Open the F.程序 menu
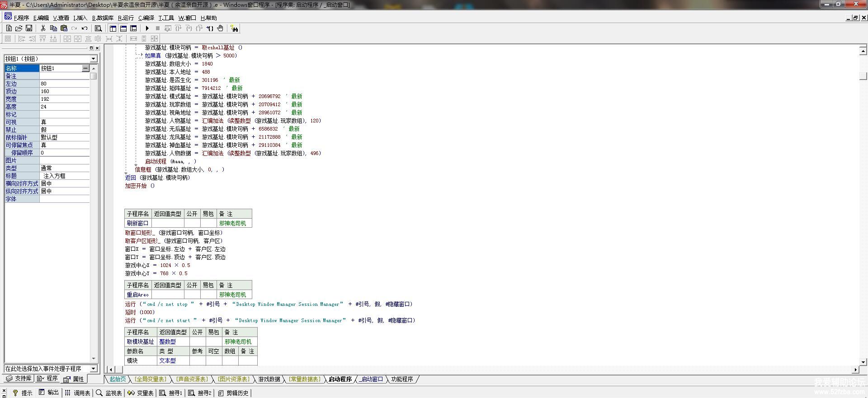The width and height of the screenshot is (868, 398). point(21,18)
